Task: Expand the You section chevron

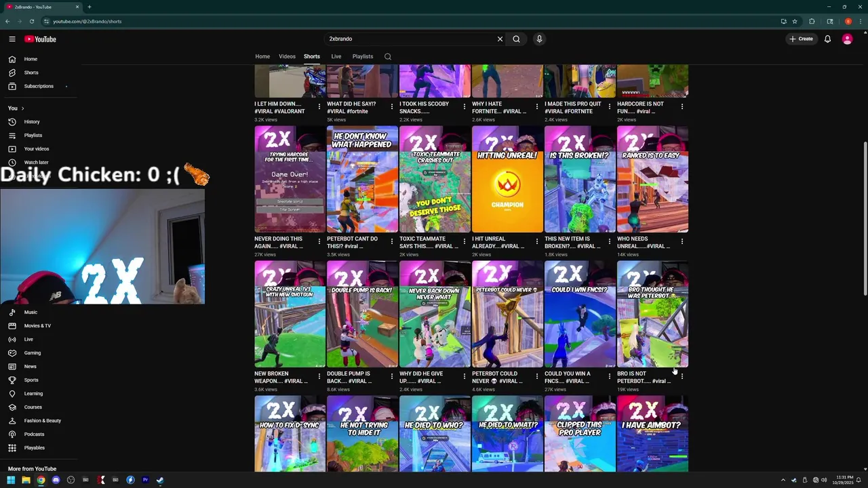Action: pos(22,108)
